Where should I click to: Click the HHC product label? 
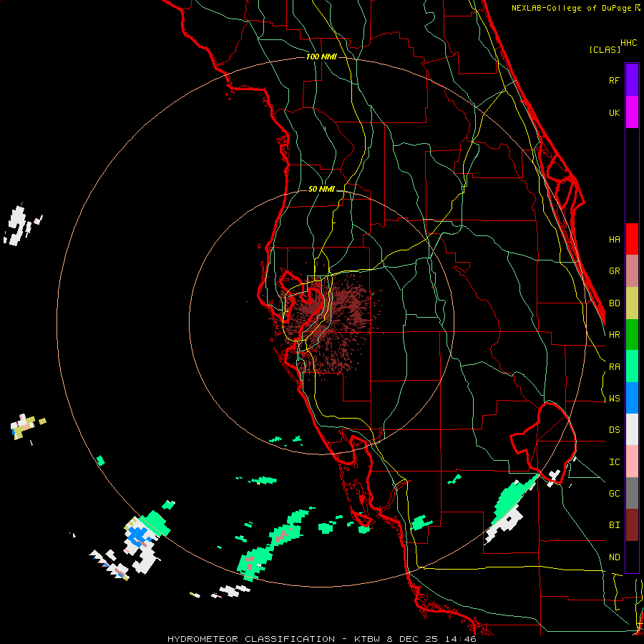pyautogui.click(x=629, y=43)
